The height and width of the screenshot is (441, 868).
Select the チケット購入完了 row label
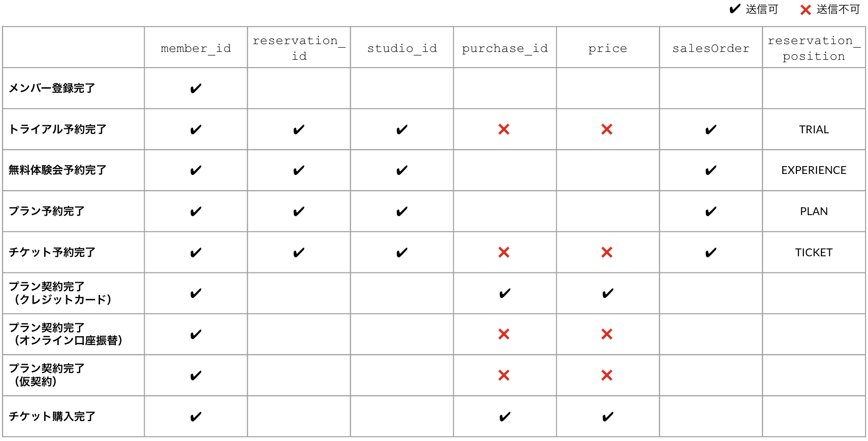52,416
